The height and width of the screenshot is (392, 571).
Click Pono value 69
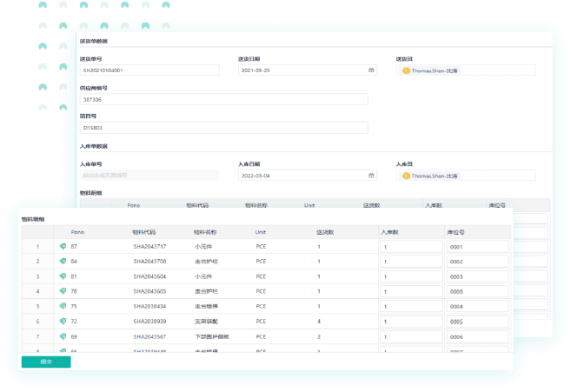(74, 336)
